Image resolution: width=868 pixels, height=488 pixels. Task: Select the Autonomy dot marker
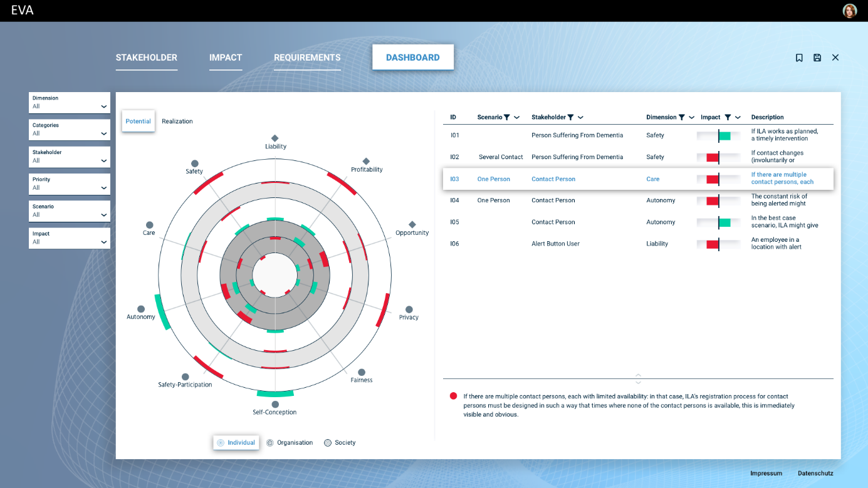pyautogui.click(x=141, y=309)
